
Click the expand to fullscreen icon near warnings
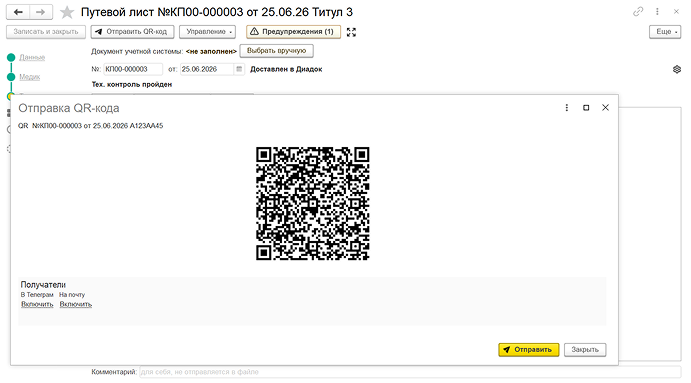pyautogui.click(x=351, y=32)
